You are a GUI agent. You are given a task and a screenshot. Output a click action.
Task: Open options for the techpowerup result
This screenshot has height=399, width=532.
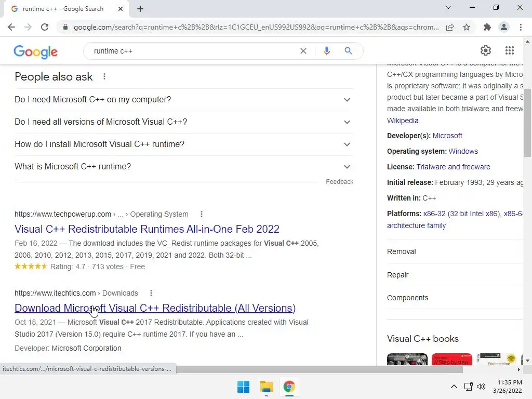(x=202, y=214)
